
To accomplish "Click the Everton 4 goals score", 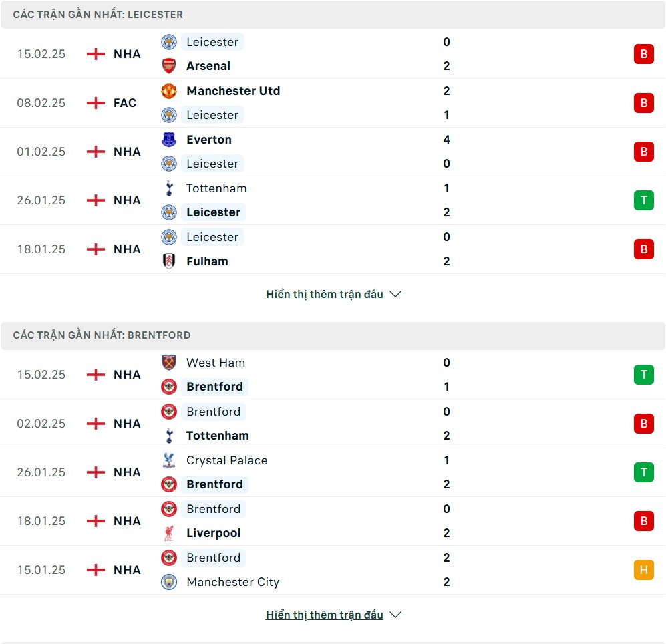I will (446, 140).
